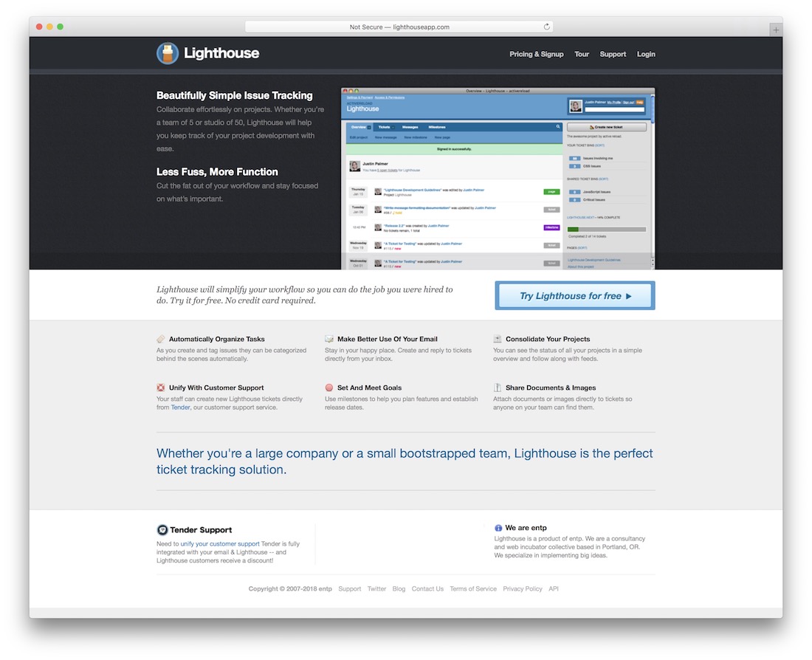
Task: Click the app screenshot preview image
Action: [498, 178]
